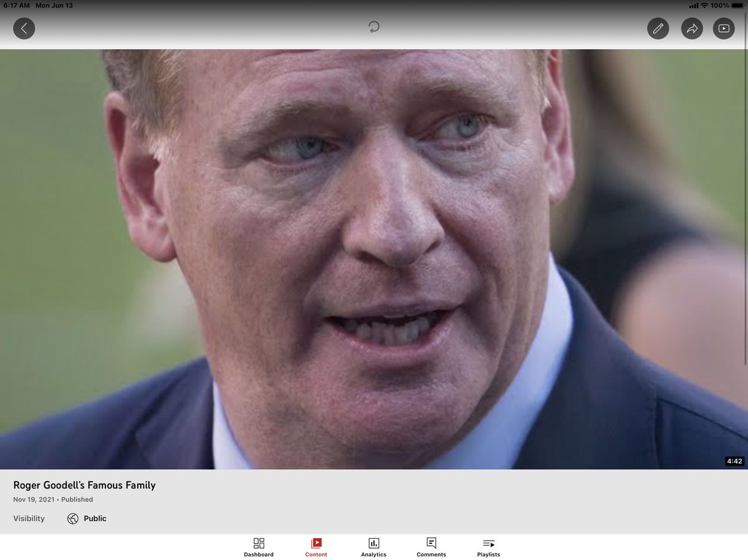Tap the video thumbnail image
Image resolution: width=748 pixels, height=560 pixels.
374,259
